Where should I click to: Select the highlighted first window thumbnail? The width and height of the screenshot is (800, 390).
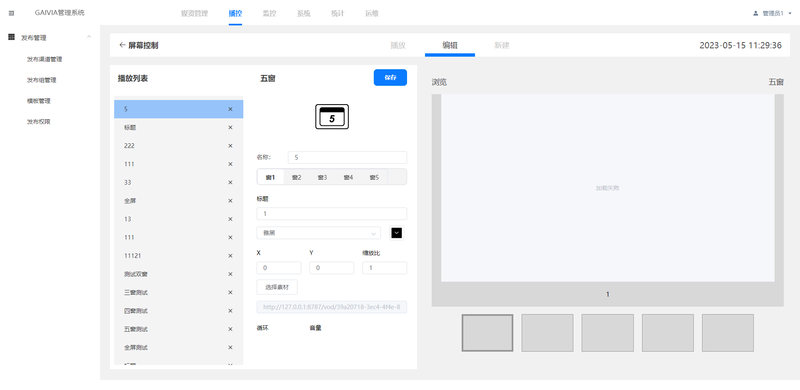[488, 333]
